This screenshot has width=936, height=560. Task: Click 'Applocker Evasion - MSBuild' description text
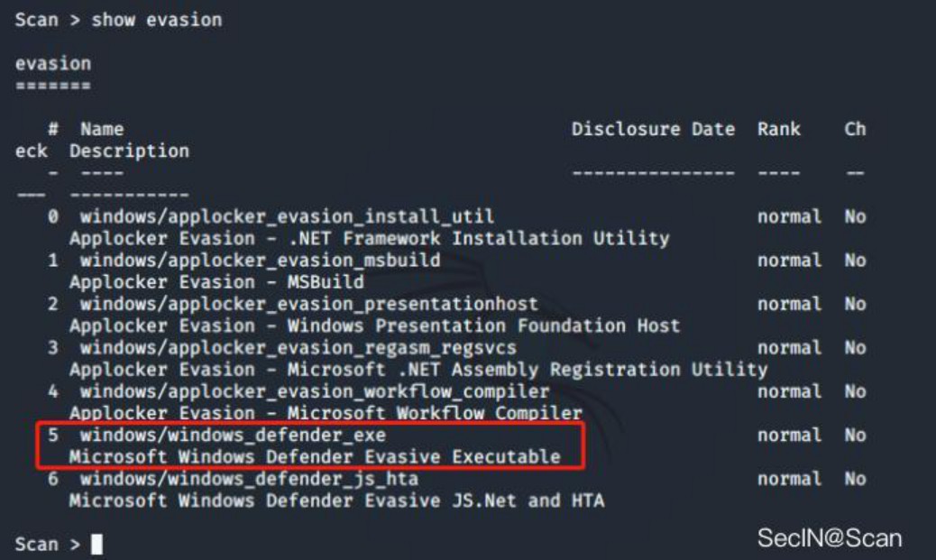tap(216, 281)
